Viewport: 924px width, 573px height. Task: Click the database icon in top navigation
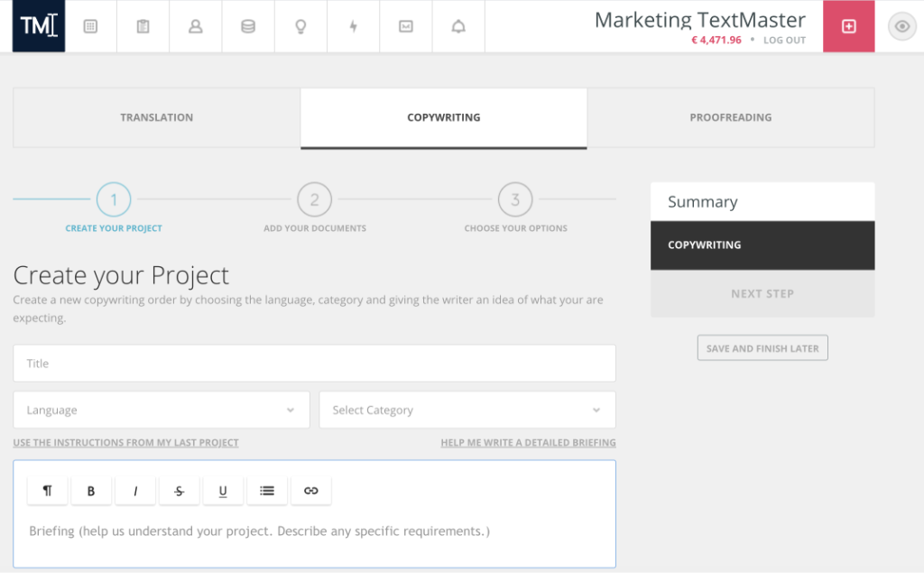tap(247, 26)
